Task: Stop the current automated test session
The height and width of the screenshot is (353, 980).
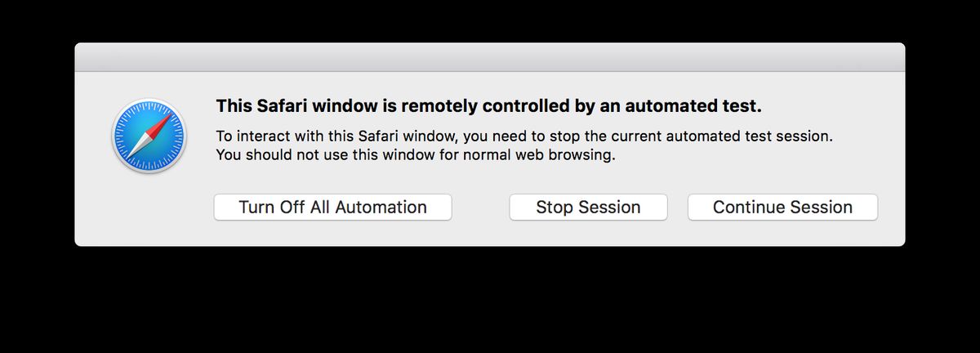Action: click(588, 208)
